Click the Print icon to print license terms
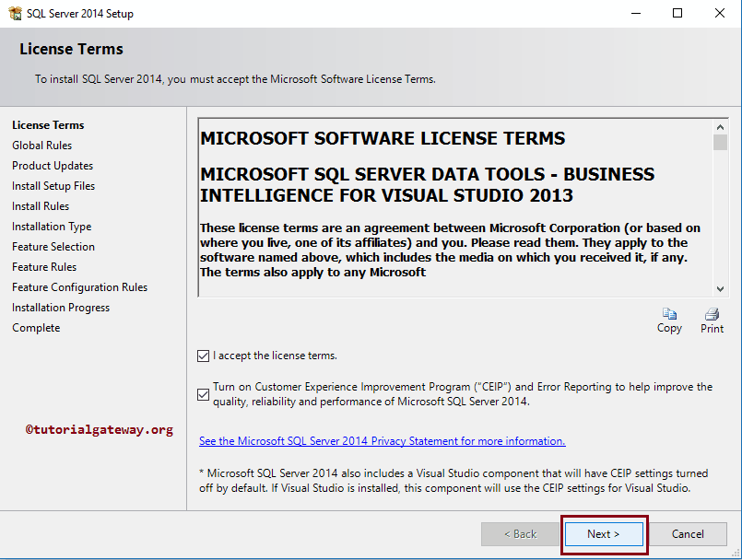742x560 pixels. (711, 316)
